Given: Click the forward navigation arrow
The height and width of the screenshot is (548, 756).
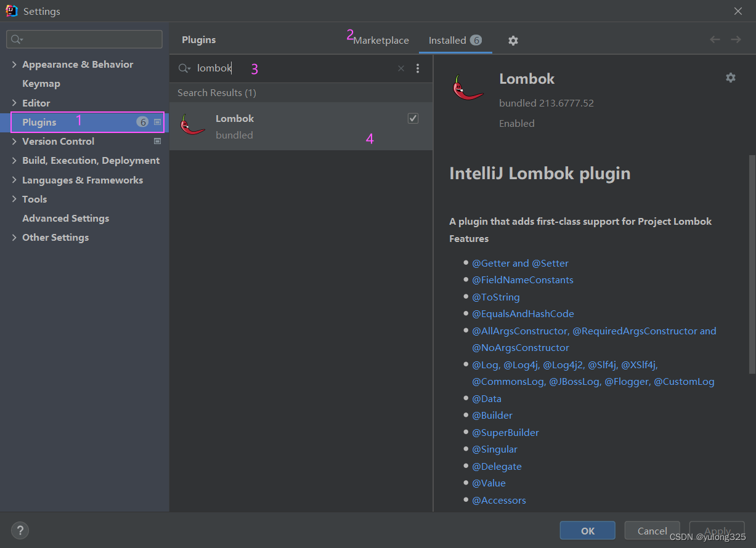Looking at the screenshot, I should (736, 40).
